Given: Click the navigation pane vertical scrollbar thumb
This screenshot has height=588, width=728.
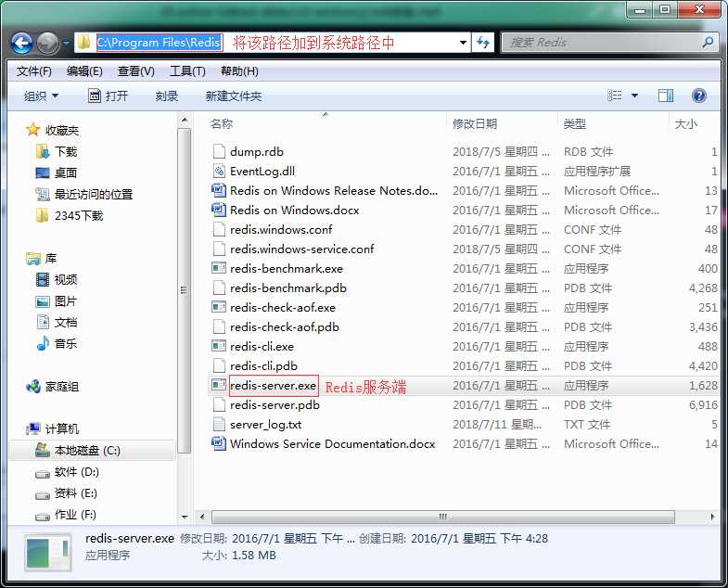Looking at the screenshot, I should pos(185,290).
